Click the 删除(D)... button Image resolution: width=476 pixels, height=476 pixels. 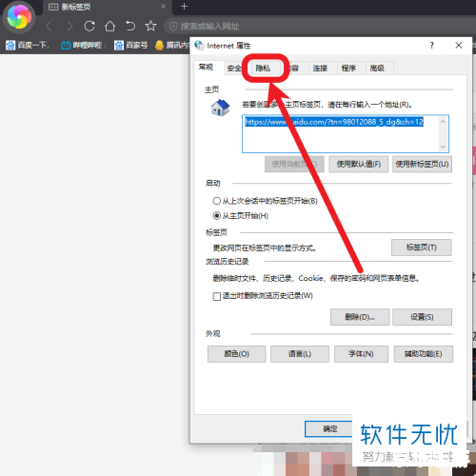coord(360,317)
